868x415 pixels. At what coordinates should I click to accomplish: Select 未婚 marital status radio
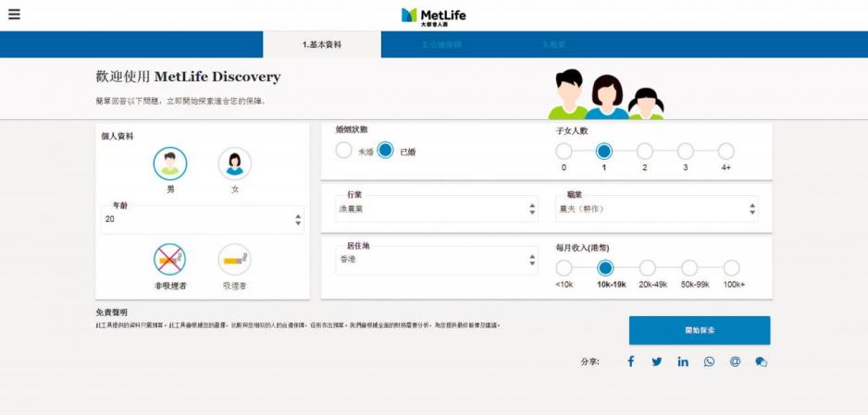tap(343, 151)
